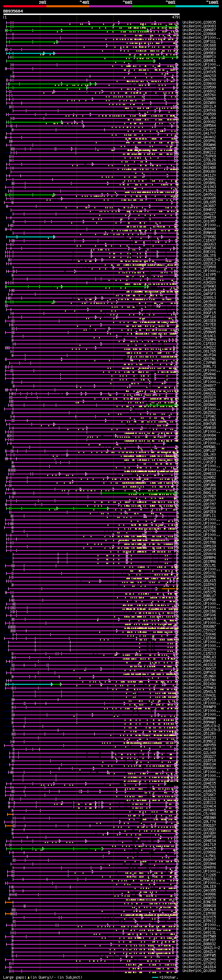Select the UniRef100_C4J5K1 label
The height and width of the screenshot is (980, 222).
coord(199,856)
